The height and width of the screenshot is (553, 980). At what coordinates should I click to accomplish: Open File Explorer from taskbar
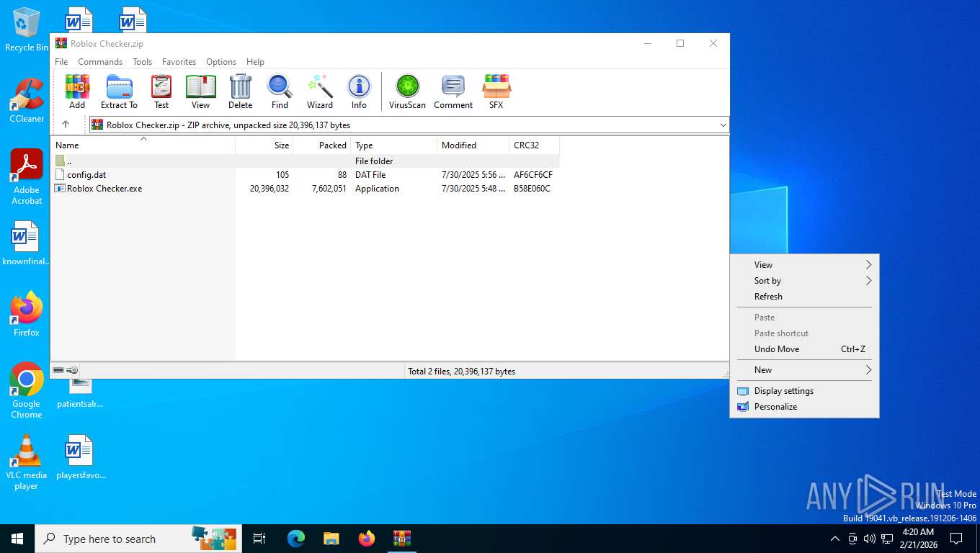point(331,539)
